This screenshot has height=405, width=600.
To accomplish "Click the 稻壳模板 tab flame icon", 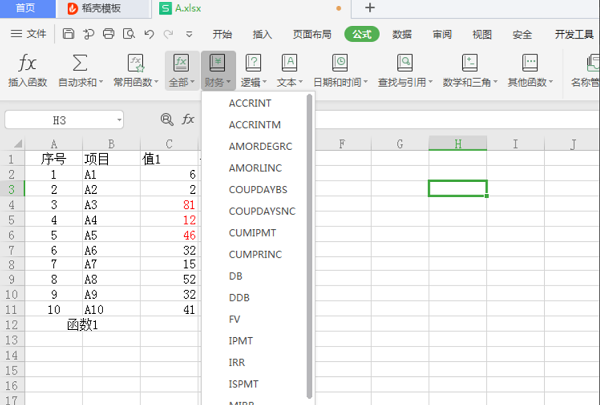I will pyautogui.click(x=72, y=8).
